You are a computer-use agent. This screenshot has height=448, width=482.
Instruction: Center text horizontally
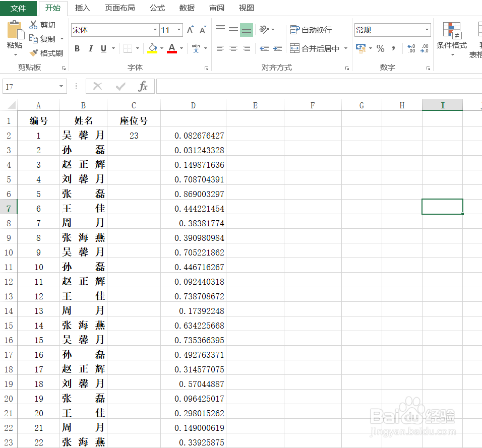233,48
